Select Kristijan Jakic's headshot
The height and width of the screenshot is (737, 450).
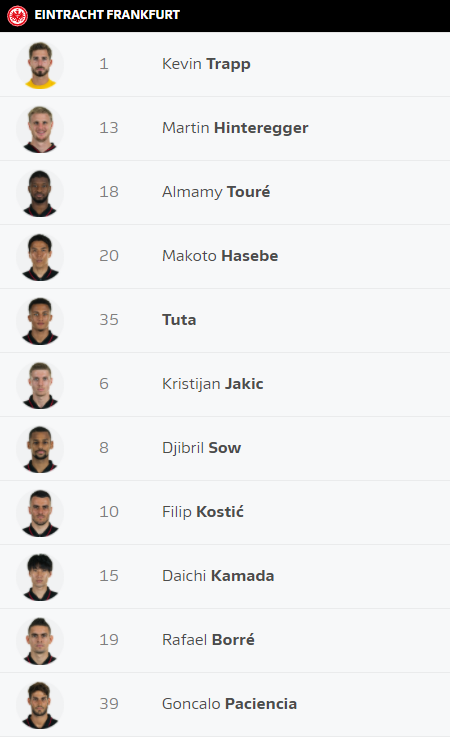pyautogui.click(x=40, y=384)
